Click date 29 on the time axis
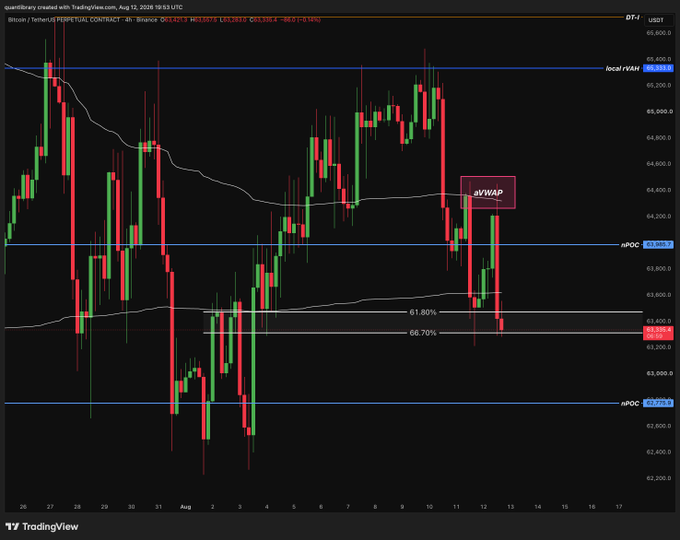680x540 pixels. click(x=105, y=507)
